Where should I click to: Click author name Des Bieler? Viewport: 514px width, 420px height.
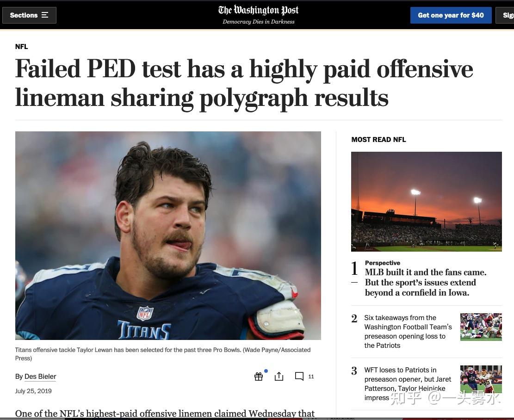(x=40, y=377)
